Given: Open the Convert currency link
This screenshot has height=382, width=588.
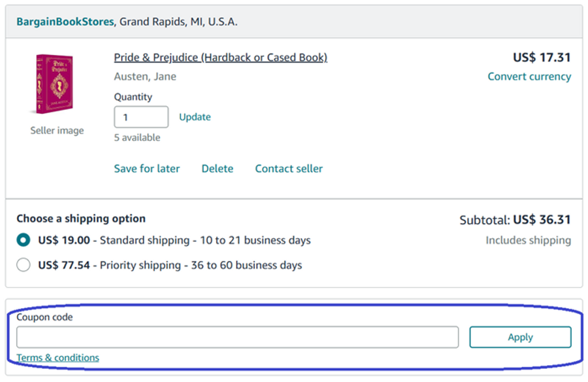Looking at the screenshot, I should click(529, 77).
